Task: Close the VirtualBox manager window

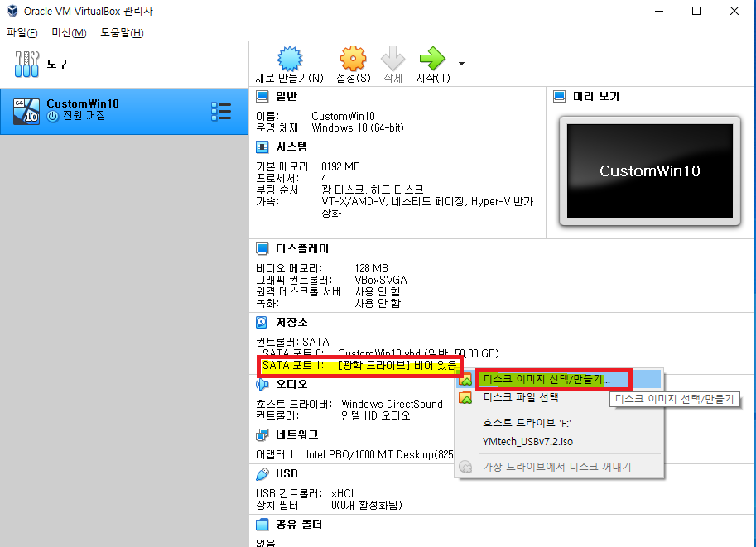Action: pos(734,11)
